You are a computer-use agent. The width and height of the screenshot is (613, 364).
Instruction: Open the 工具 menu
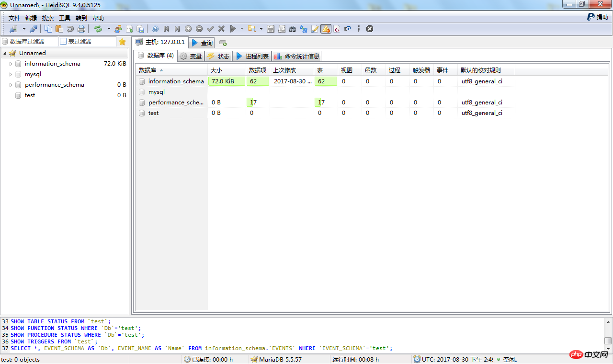[x=65, y=18]
